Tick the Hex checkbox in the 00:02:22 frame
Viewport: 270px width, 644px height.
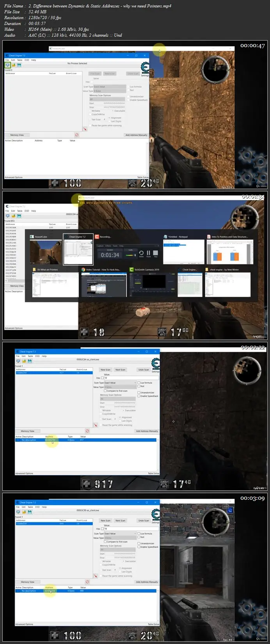click(x=103, y=378)
